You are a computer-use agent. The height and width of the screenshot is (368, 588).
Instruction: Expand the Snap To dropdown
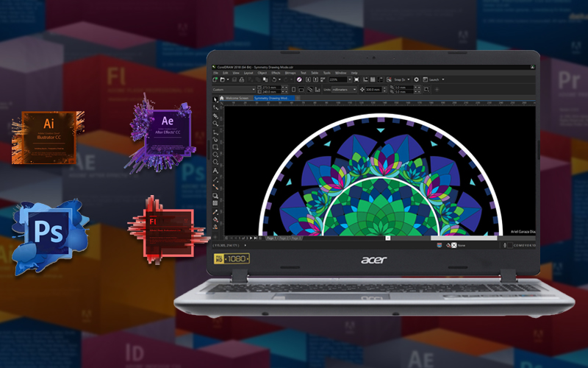409,79
